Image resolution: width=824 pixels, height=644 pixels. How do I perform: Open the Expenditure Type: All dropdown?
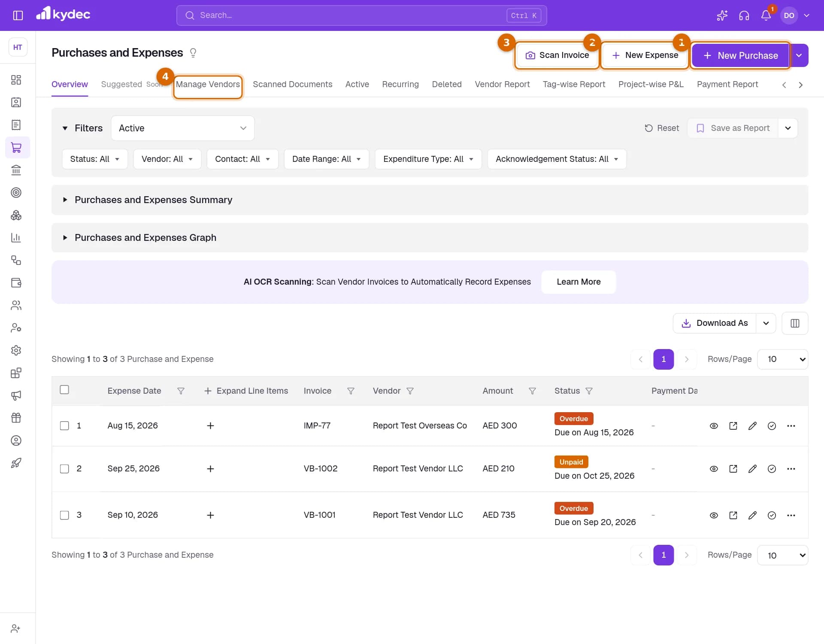[428, 159]
